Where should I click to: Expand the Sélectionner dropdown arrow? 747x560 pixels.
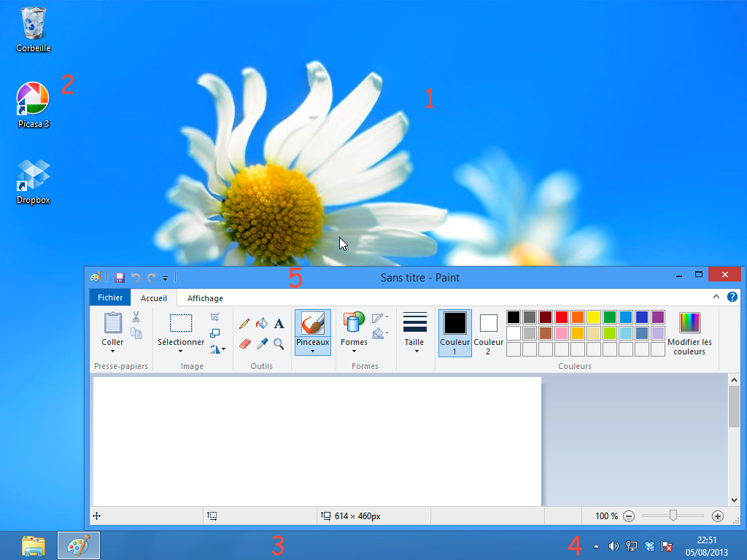pyautogui.click(x=181, y=351)
